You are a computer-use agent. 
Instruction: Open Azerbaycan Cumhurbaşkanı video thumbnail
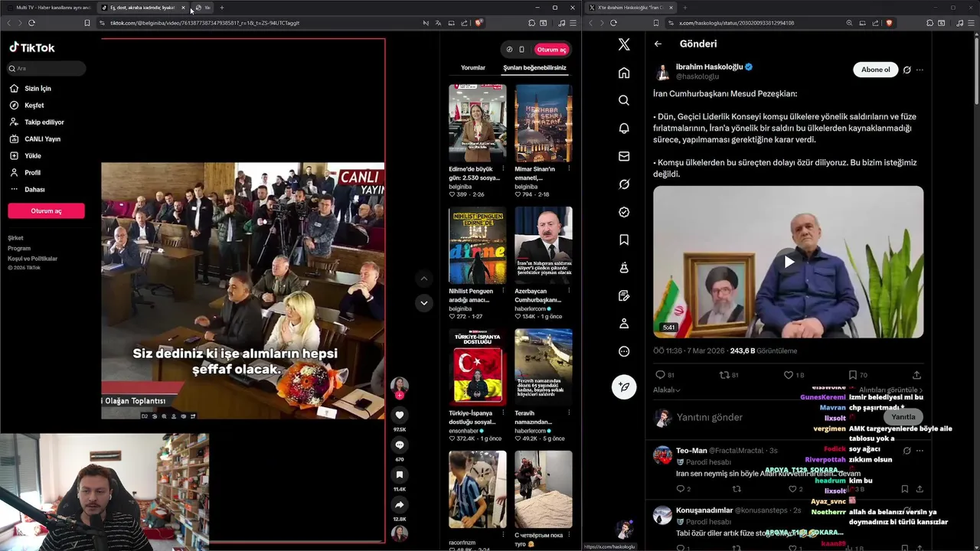point(544,246)
